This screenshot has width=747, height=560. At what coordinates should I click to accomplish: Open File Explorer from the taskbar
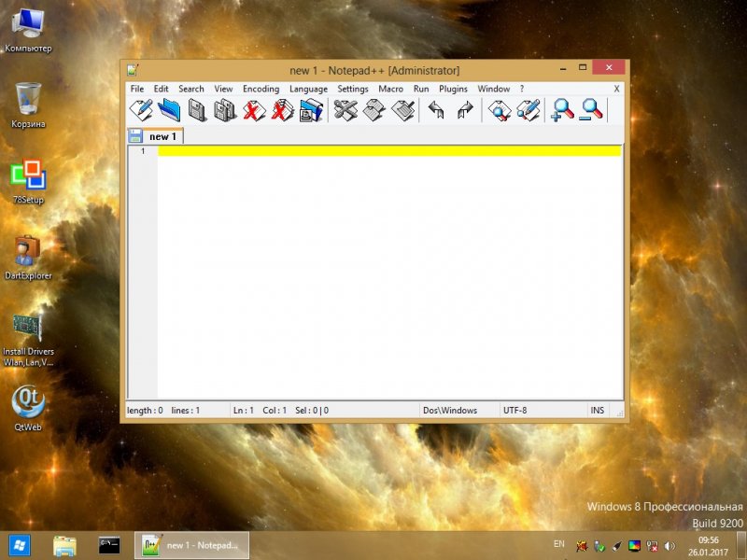64,546
